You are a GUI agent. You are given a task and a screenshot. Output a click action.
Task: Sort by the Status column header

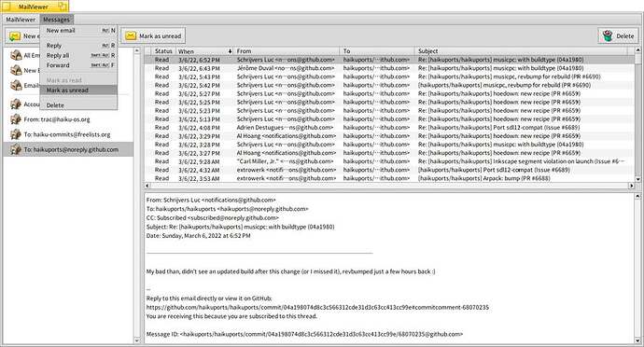(x=163, y=51)
